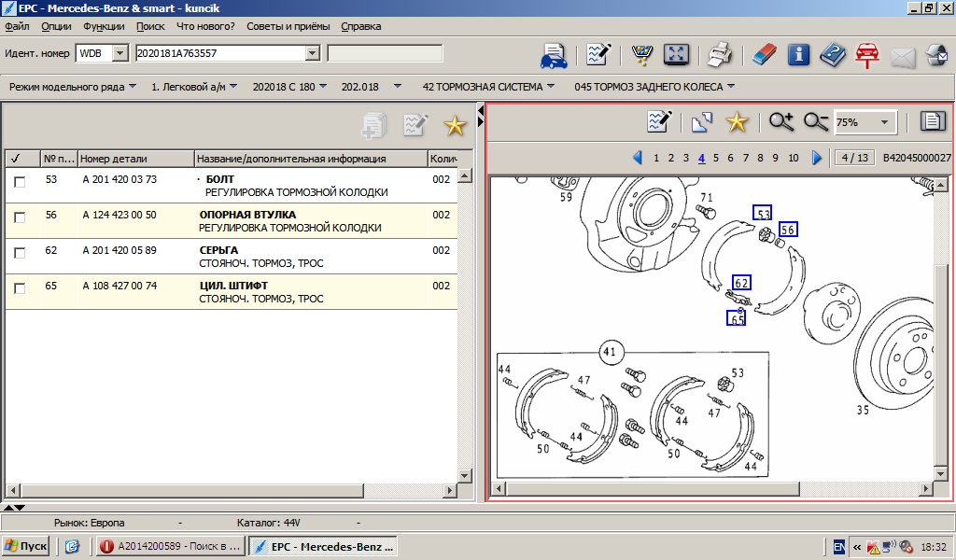Open the Функции menu
The height and width of the screenshot is (560, 956).
[104, 26]
